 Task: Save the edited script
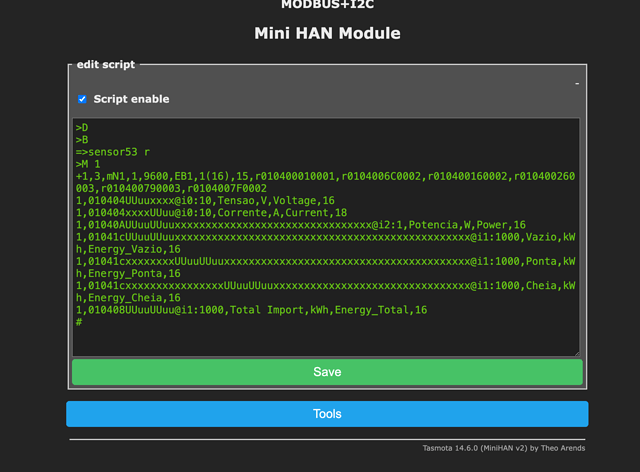[327, 372]
